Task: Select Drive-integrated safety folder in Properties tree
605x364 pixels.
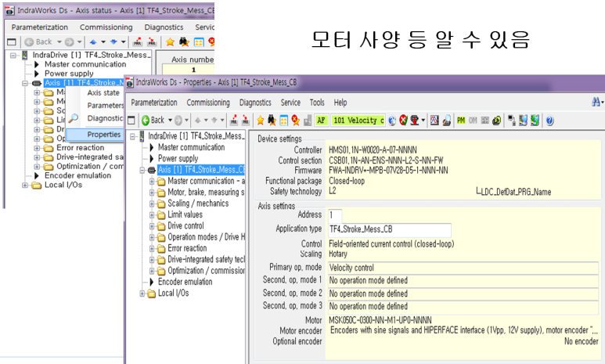Action: (206, 259)
